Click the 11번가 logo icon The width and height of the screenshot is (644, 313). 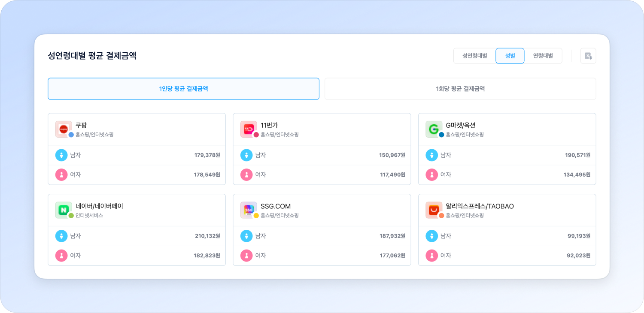248,129
